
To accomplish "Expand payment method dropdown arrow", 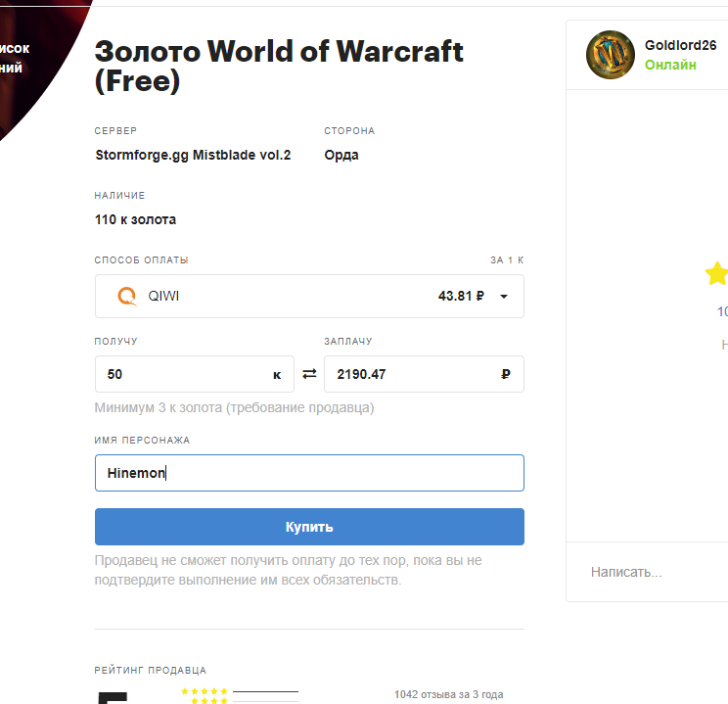I will coord(504,297).
